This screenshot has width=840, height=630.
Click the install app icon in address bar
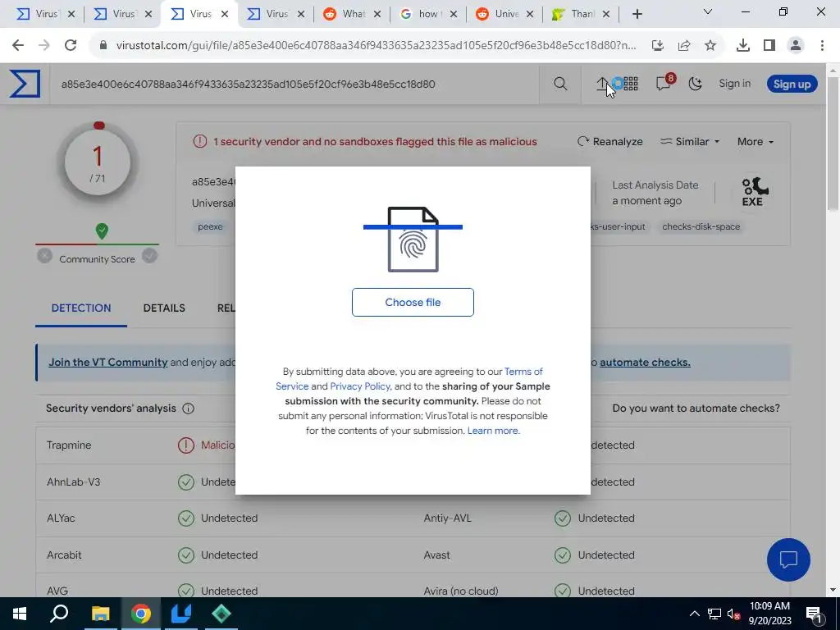pos(658,46)
